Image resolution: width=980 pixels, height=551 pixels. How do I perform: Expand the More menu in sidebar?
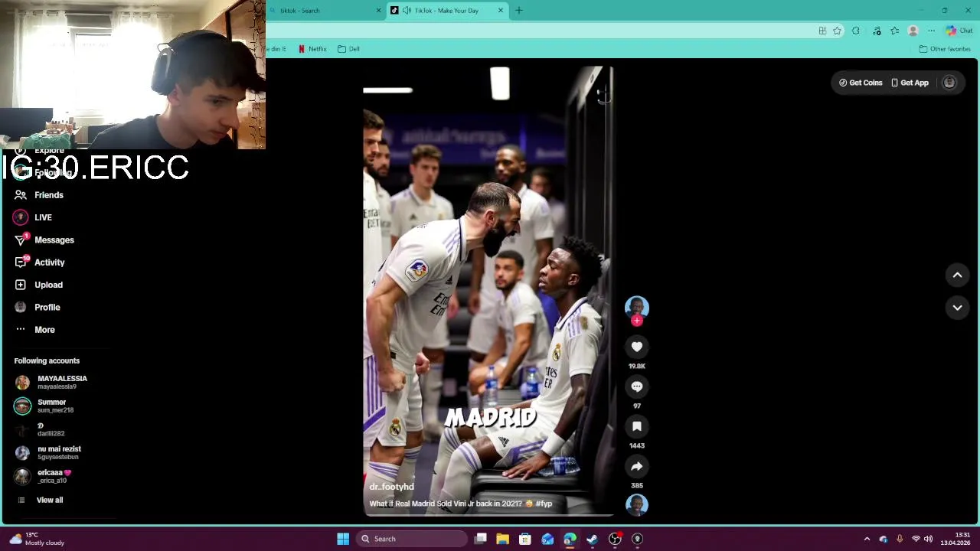pyautogui.click(x=44, y=330)
